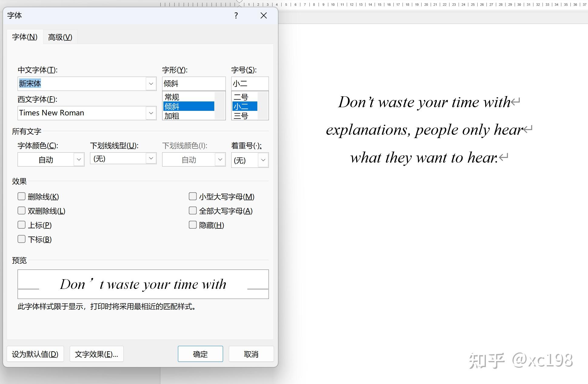
Task: Expand the 中文字体 dropdown arrow
Action: click(151, 84)
